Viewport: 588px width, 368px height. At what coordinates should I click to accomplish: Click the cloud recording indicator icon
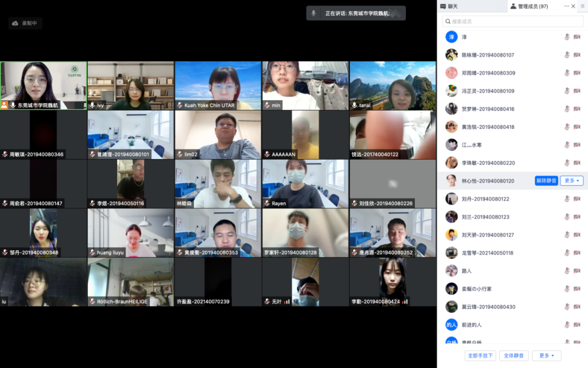(x=15, y=23)
